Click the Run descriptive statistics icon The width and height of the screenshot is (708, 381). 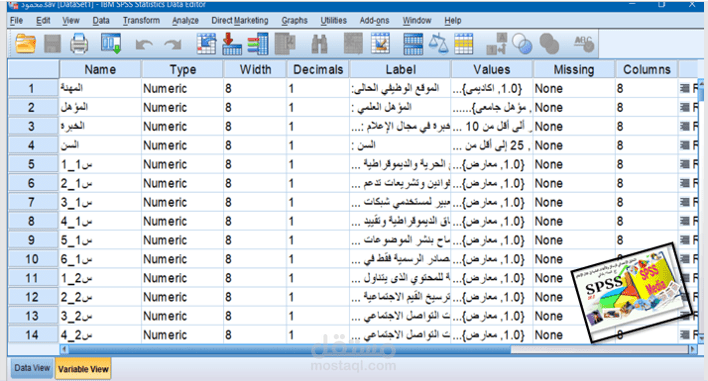tap(285, 44)
